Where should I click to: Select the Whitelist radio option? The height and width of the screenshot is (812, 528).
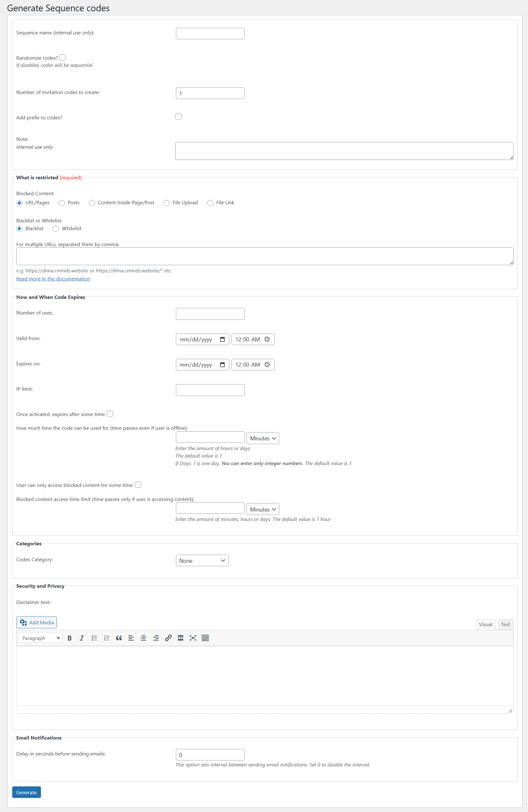(56, 229)
